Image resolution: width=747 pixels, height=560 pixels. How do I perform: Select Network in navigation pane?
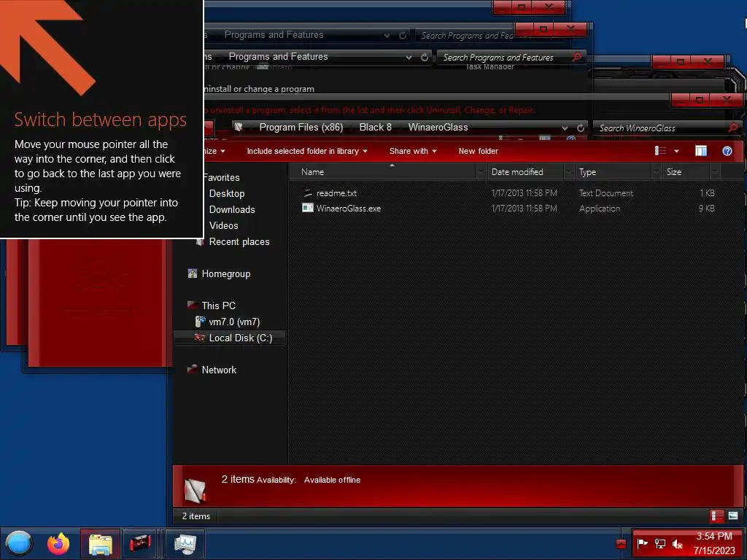219,370
